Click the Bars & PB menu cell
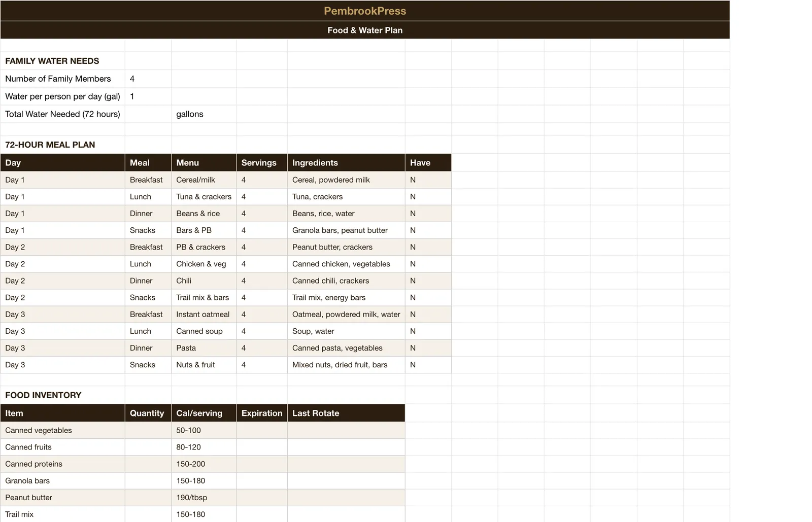The image size is (812, 522). (x=204, y=230)
